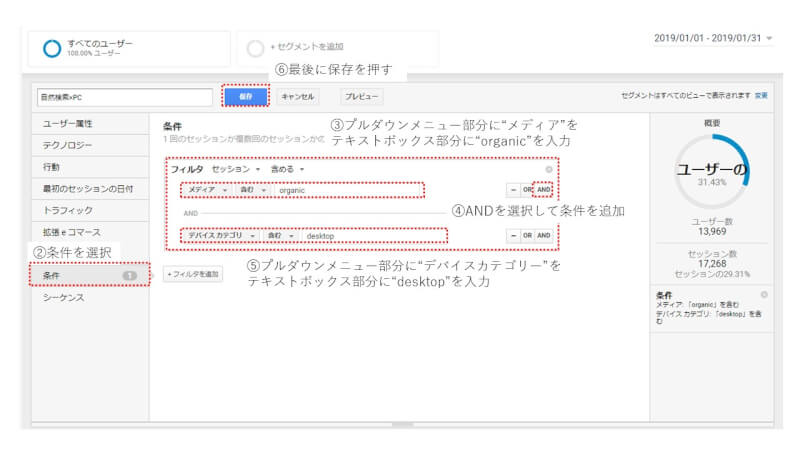
Task: Click the desktop text field
Action: click(373, 236)
